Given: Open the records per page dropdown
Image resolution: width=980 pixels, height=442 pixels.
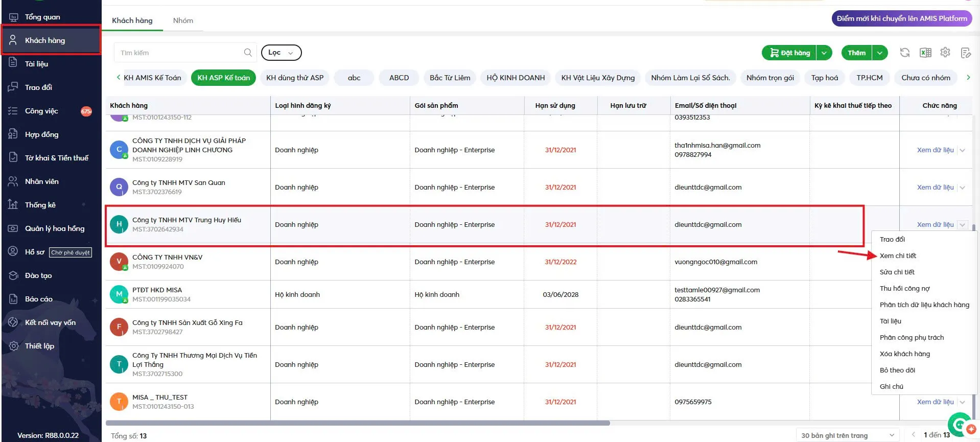Looking at the screenshot, I should point(848,435).
